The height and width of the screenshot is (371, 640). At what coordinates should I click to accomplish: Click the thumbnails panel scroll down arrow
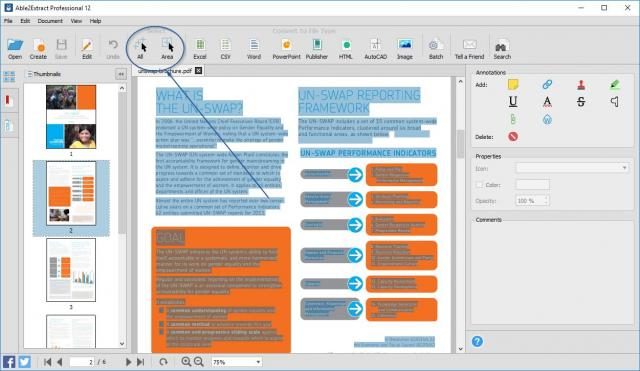[122, 344]
